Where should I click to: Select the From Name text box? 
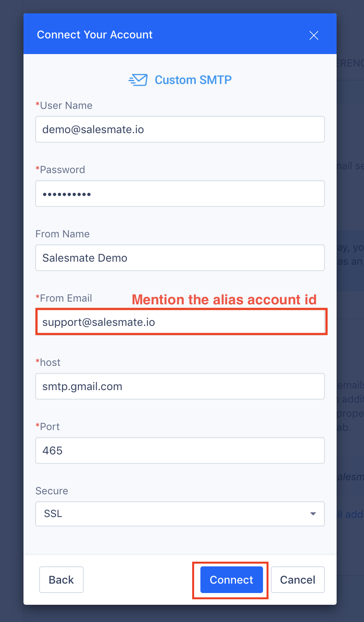point(180,258)
